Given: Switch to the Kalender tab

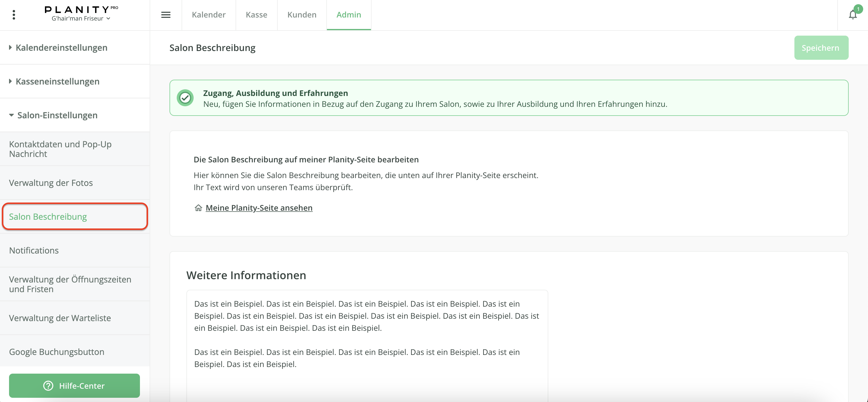Looking at the screenshot, I should pyautogui.click(x=209, y=15).
